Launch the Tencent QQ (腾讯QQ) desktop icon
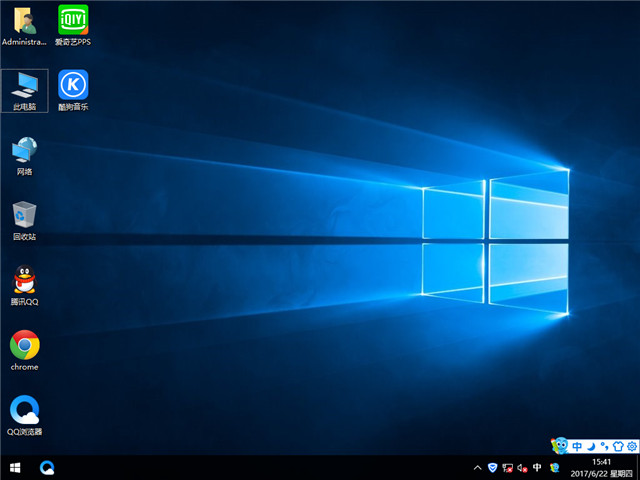 pyautogui.click(x=24, y=286)
